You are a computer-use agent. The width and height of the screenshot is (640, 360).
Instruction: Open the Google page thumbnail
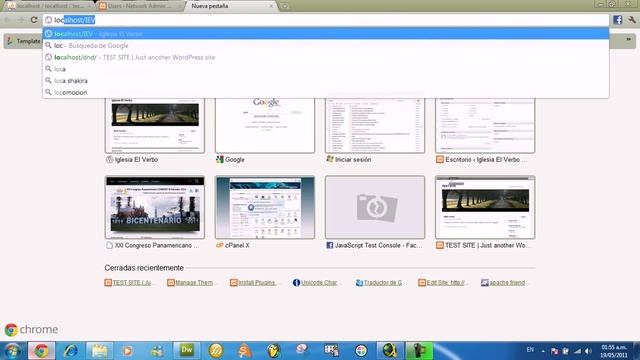click(265, 125)
